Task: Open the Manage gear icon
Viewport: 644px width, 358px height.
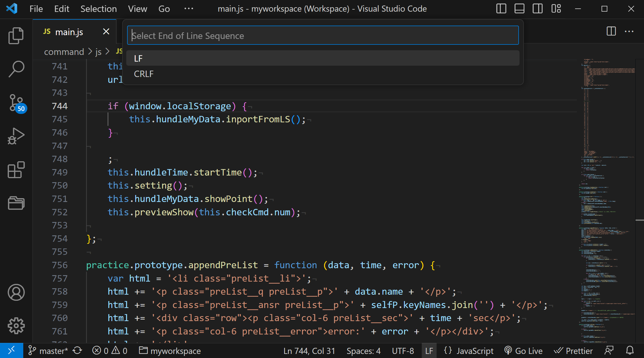Action: click(x=16, y=326)
